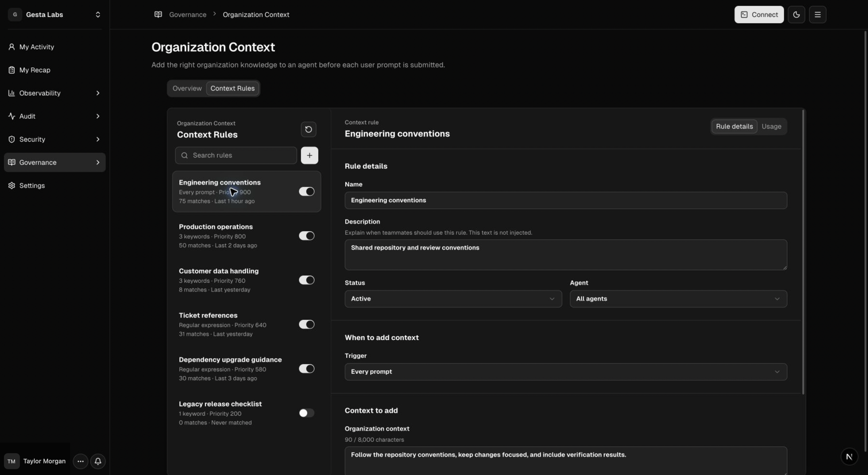Enable the Legacy release checklist toggle
Screen dimensions: 868x475
pyautogui.click(x=307, y=413)
